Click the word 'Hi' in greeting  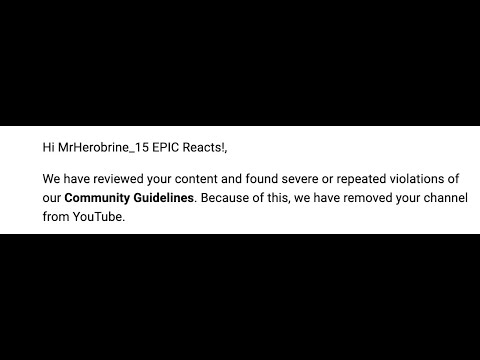coord(48,147)
